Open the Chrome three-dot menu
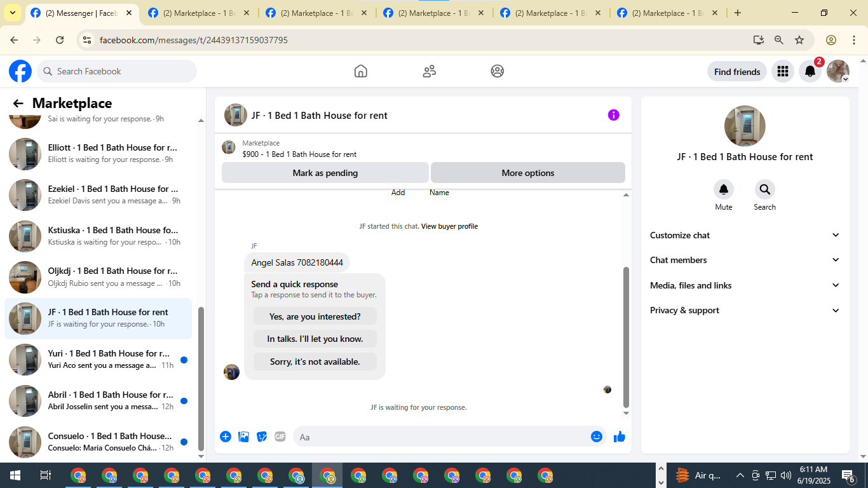868x488 pixels. (854, 40)
